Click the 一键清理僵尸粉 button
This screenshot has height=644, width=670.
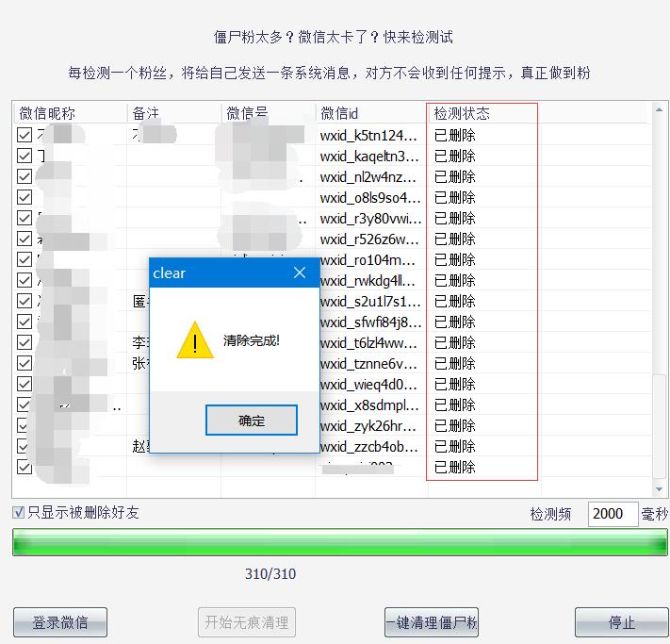tap(432, 622)
